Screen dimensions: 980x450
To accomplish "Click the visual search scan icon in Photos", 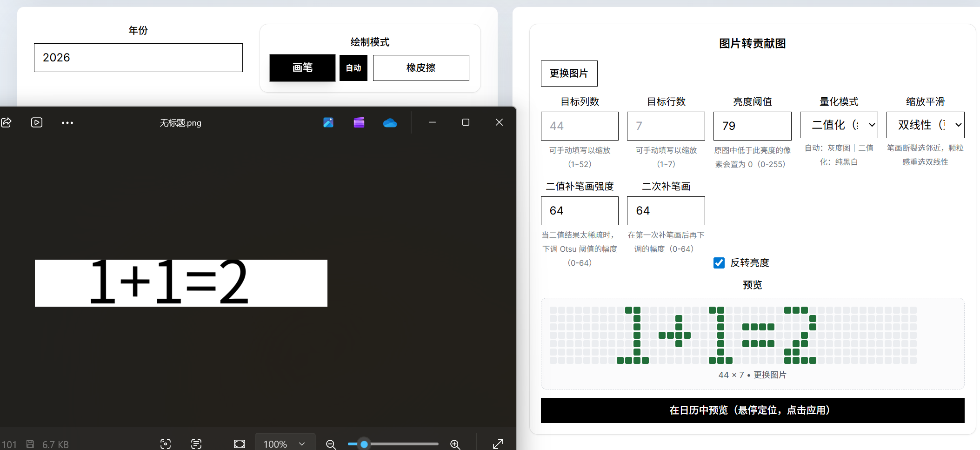I will (x=166, y=444).
